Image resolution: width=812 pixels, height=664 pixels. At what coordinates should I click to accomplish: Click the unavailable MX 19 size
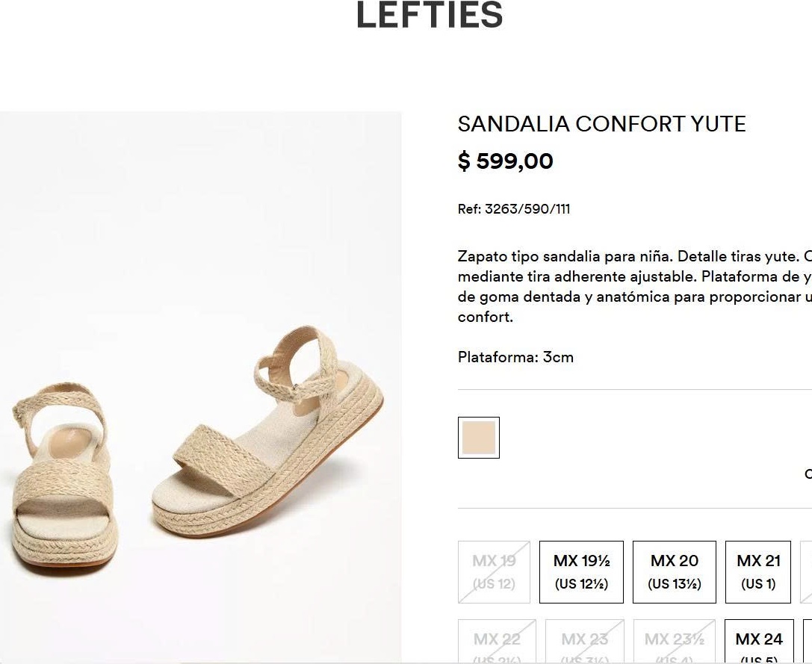pyautogui.click(x=494, y=572)
